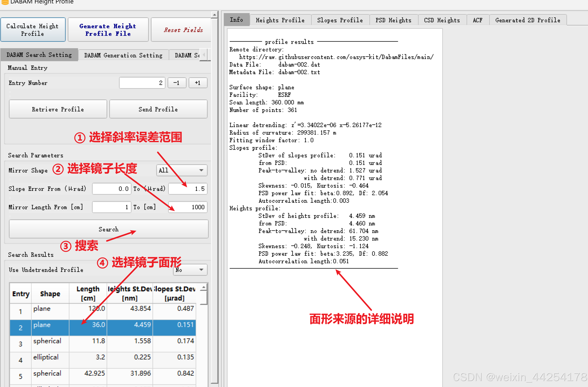The width and height of the screenshot is (588, 387).
Task: Click Generate Height Profile File
Action: pos(108,30)
